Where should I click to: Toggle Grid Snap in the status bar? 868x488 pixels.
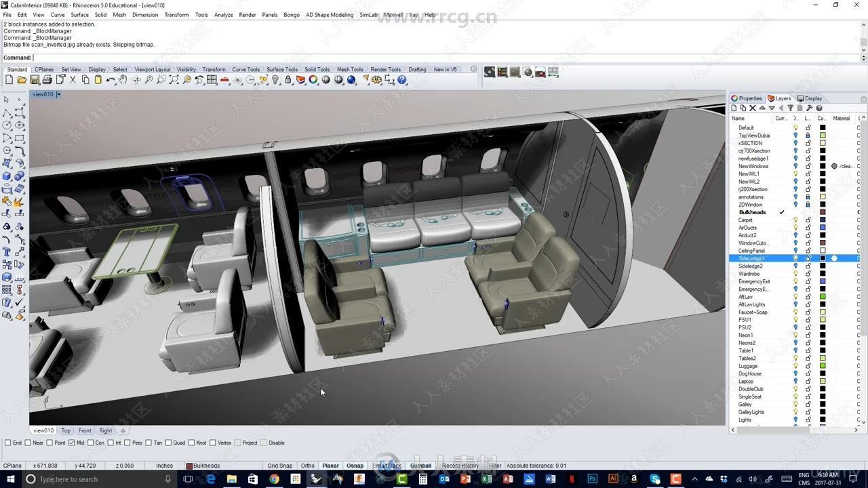[279, 466]
